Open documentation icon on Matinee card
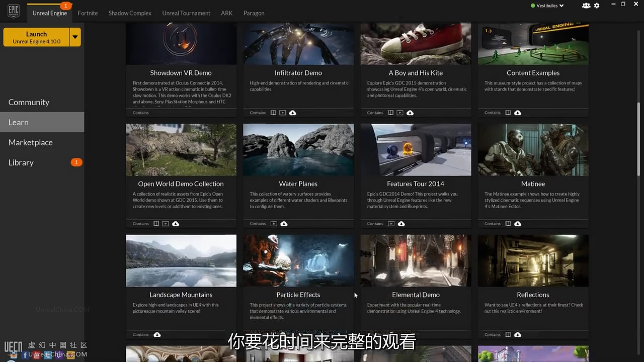 click(508, 224)
